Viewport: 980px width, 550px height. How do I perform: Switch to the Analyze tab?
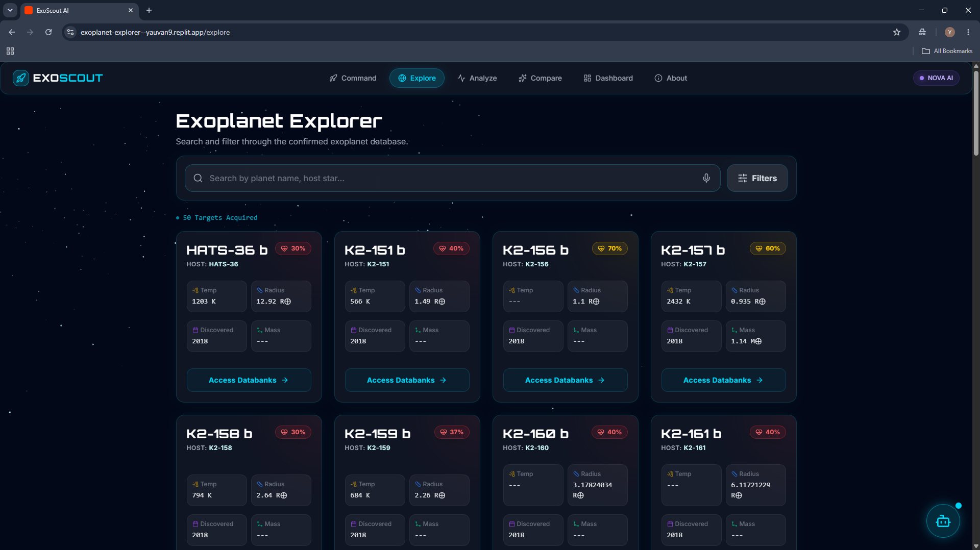477,78
